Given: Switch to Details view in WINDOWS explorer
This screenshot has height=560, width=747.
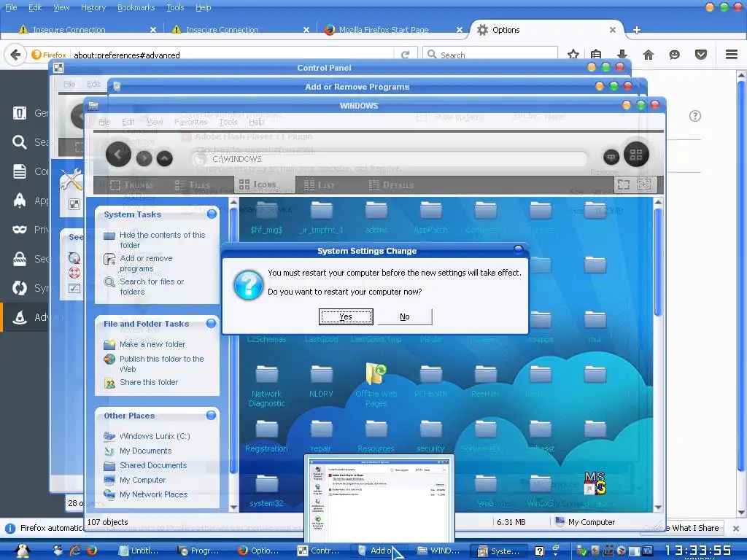Looking at the screenshot, I should [391, 184].
